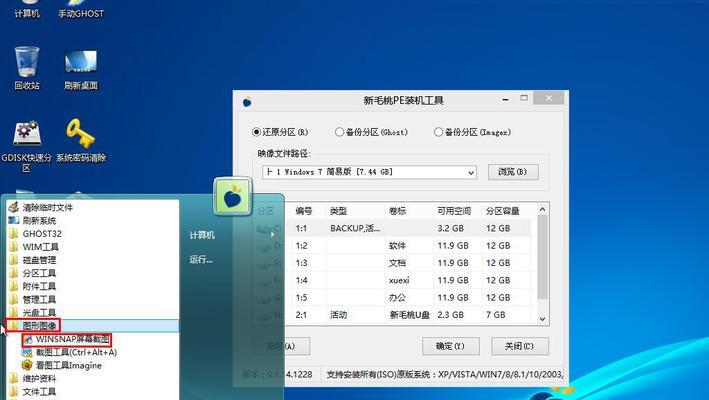
Task: Open 运行... in start menu
Action: [201, 259]
